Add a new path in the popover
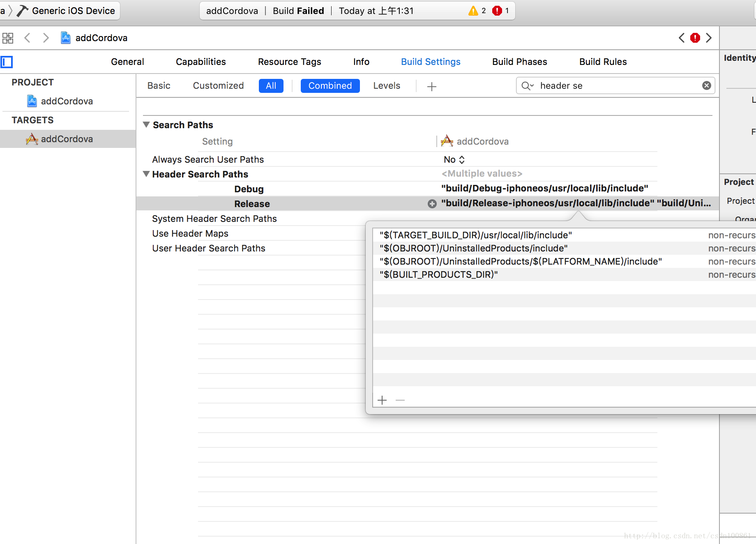 [x=382, y=400]
